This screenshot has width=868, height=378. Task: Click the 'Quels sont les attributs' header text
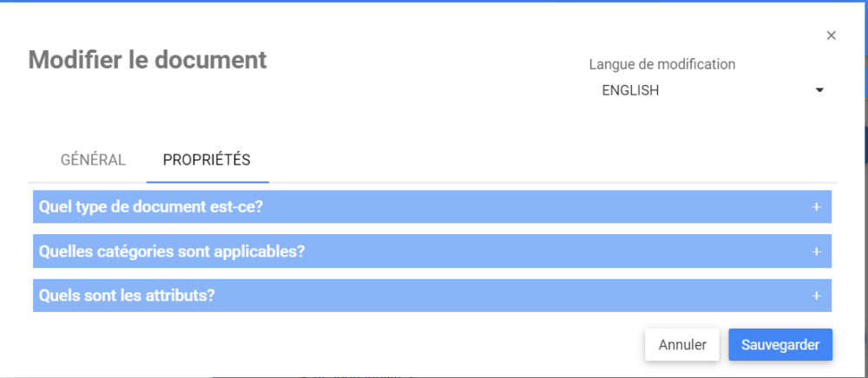[127, 296]
